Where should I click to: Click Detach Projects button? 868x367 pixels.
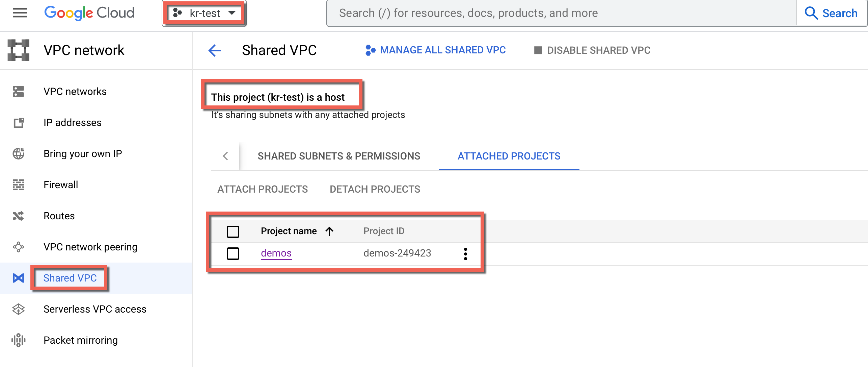click(375, 189)
